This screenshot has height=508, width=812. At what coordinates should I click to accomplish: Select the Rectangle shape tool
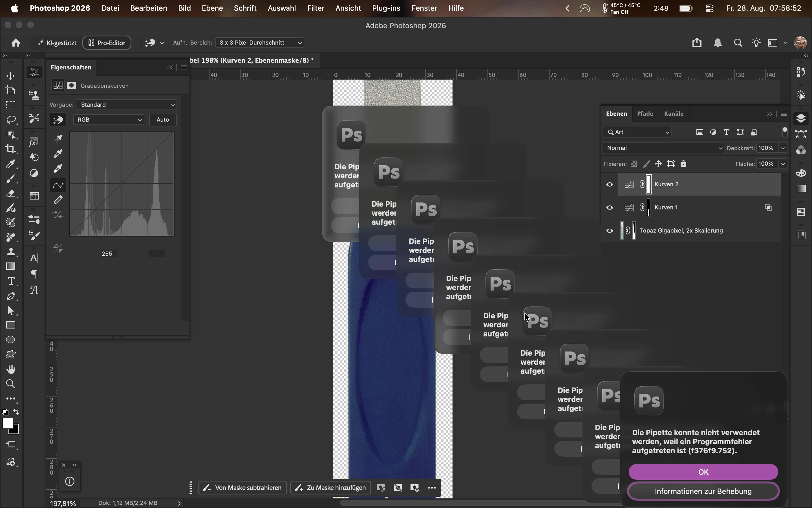[11, 325]
